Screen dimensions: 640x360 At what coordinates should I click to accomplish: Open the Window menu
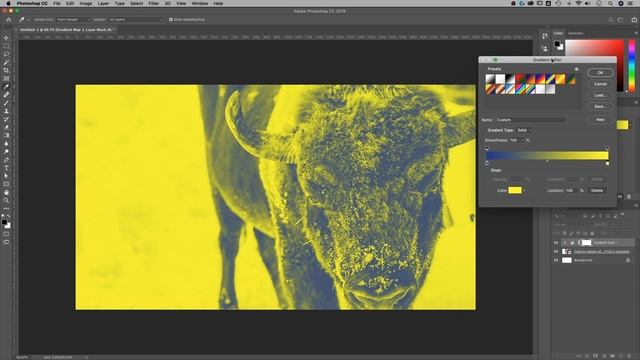(200, 3)
